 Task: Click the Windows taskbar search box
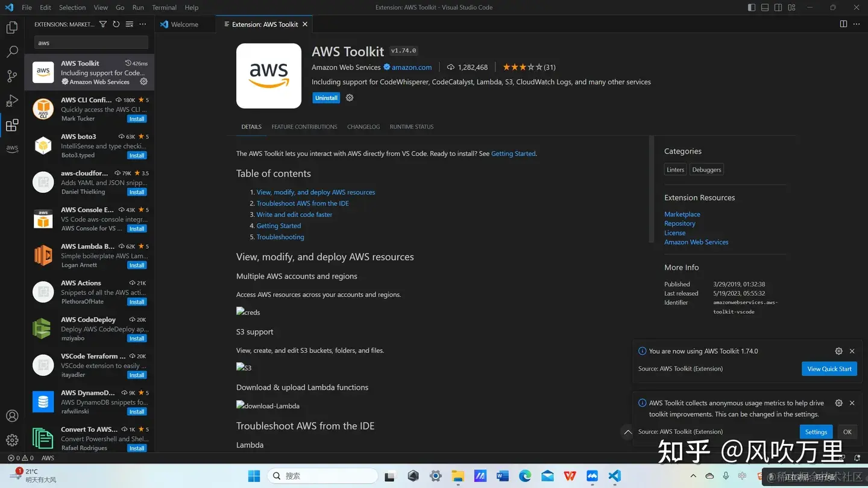322,476
